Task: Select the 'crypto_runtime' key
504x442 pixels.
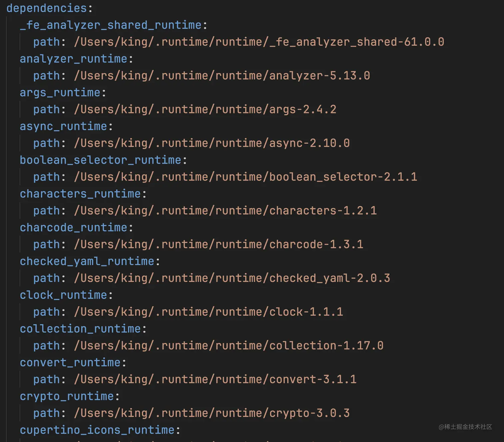Action: (67, 396)
